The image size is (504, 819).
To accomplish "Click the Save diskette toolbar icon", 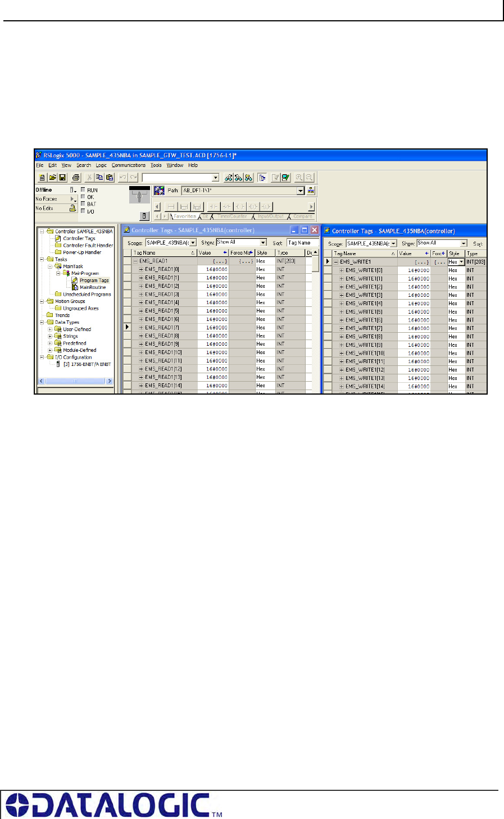I will [62, 177].
